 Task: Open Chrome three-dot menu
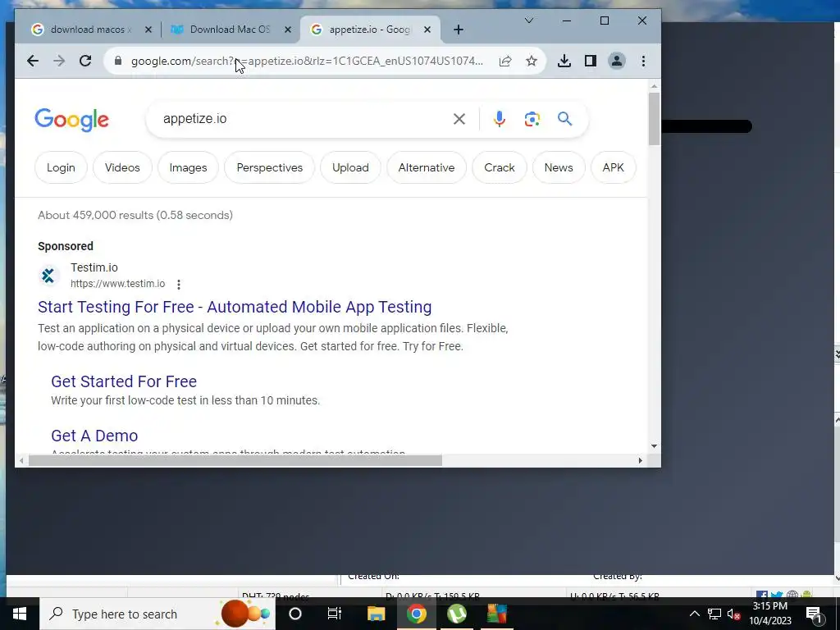coord(643,61)
